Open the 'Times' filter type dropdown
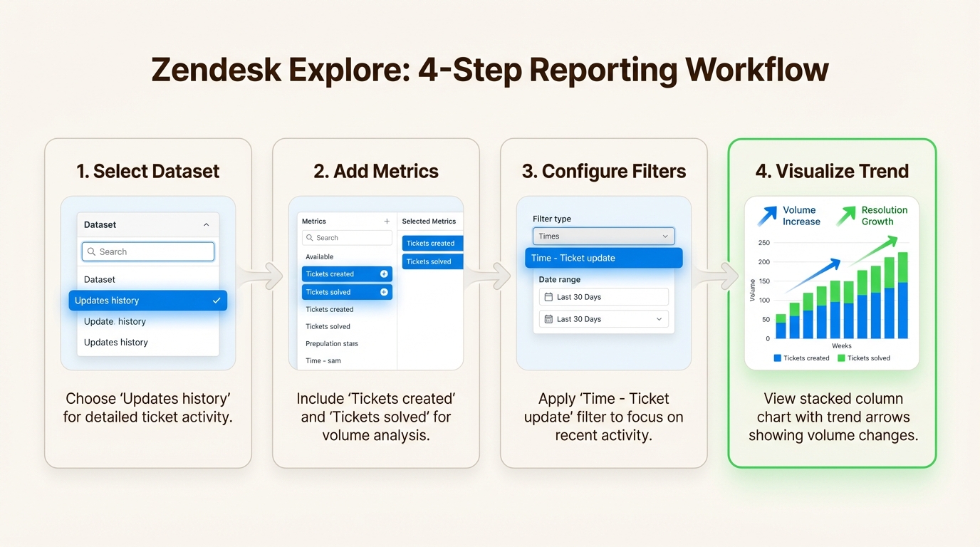 [x=603, y=236]
